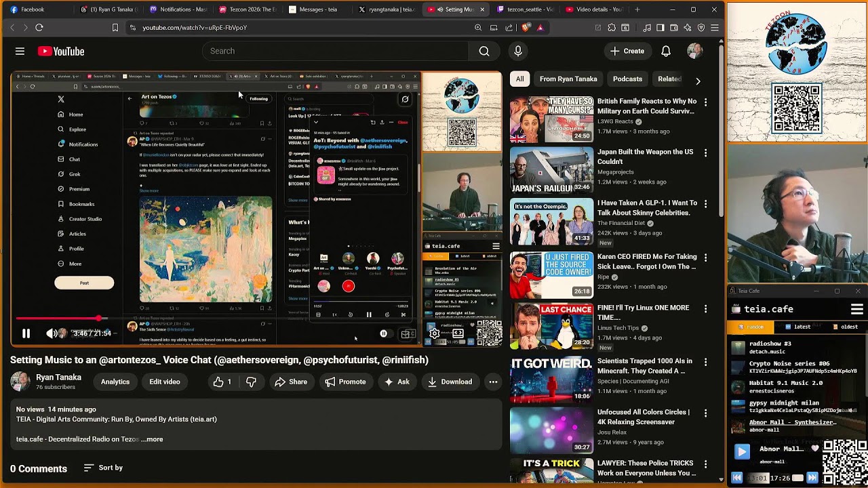This screenshot has height=488, width=868.
Task: Play Abnor Mall track in Teia Cafe
Action: tap(742, 451)
